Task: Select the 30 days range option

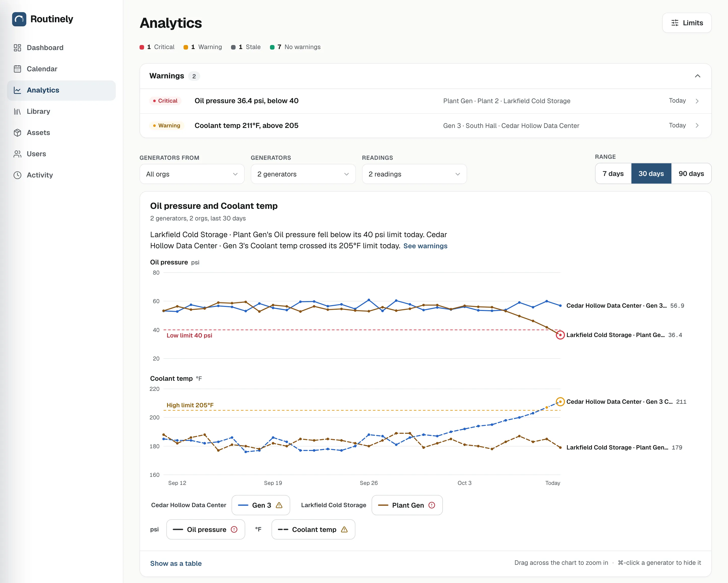Action: click(x=651, y=174)
